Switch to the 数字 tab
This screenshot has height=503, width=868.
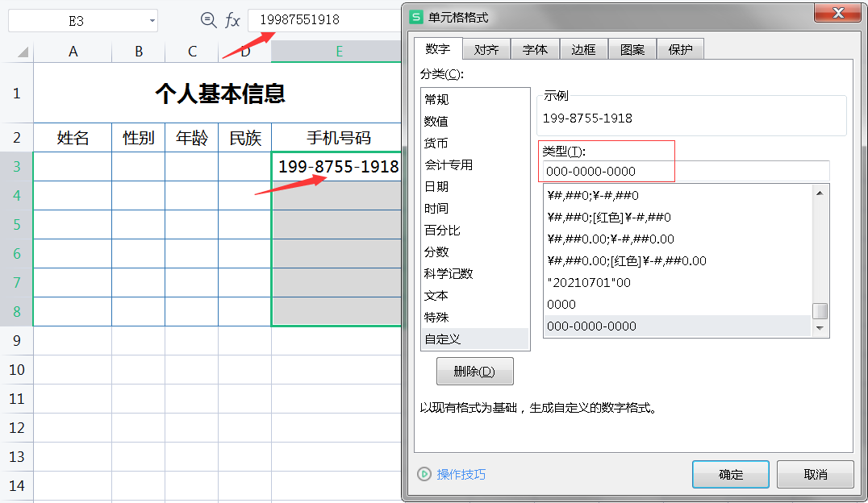[x=438, y=49]
